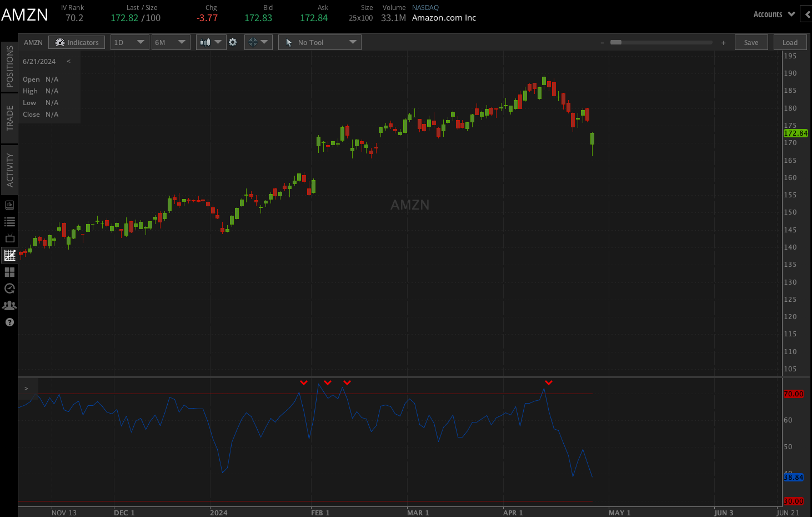Collapse the OHLC data box arrow
Image resolution: width=812 pixels, height=517 pixels.
pyautogui.click(x=68, y=61)
